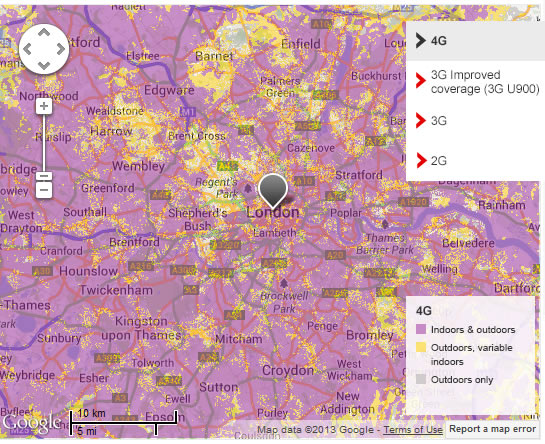Click the London city label
545x444 pixels.
(273, 212)
